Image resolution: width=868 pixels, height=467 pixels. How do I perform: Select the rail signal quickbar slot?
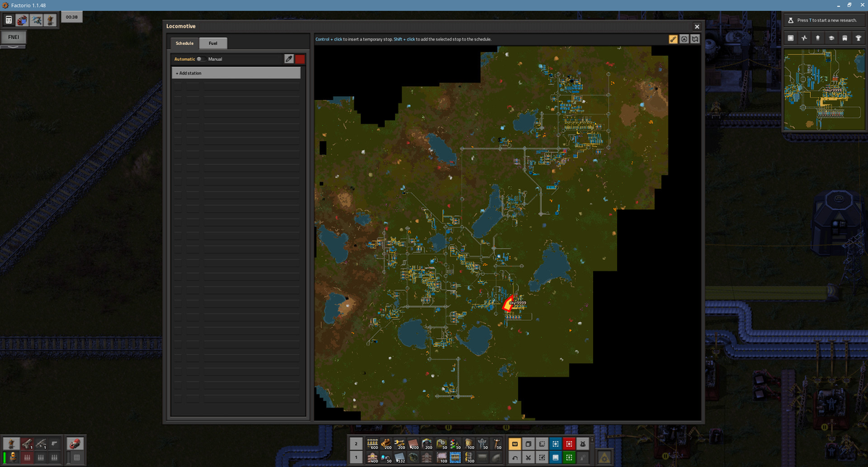[455, 444]
